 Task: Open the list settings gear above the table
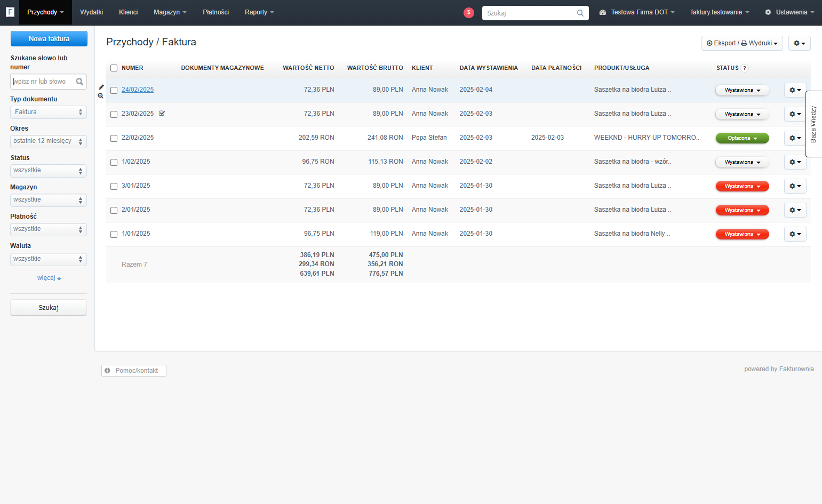coord(800,43)
